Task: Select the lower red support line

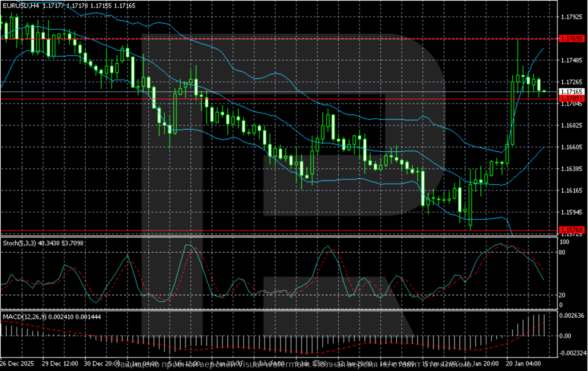Action: (x=276, y=231)
